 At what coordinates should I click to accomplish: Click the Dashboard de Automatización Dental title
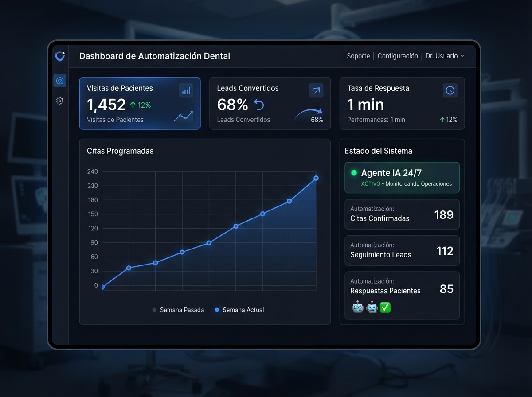155,56
